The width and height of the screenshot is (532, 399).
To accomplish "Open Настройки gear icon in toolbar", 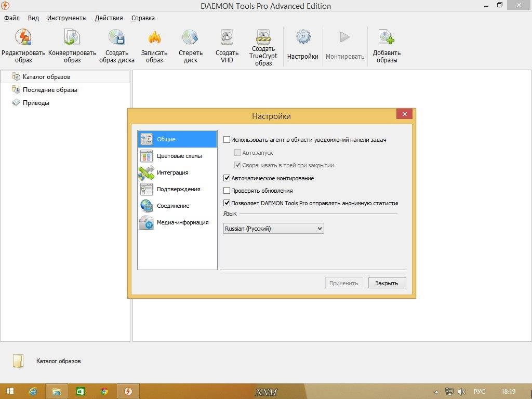I will (303, 37).
